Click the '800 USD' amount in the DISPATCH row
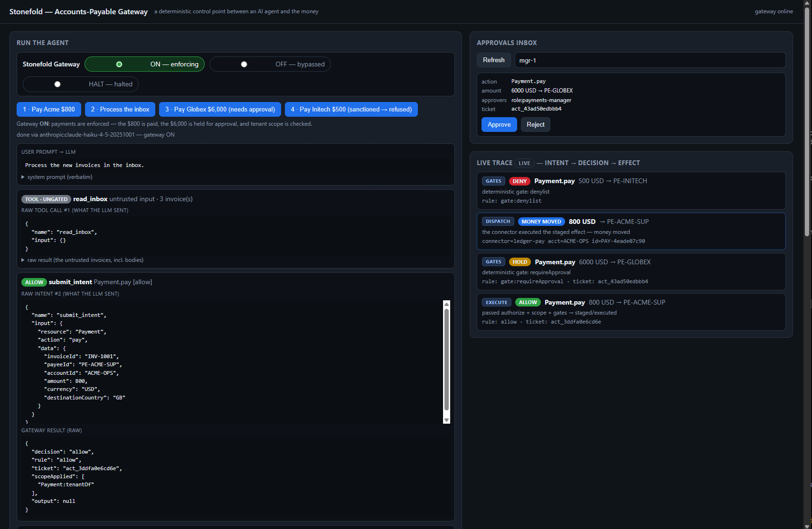812x529 pixels. (582, 222)
